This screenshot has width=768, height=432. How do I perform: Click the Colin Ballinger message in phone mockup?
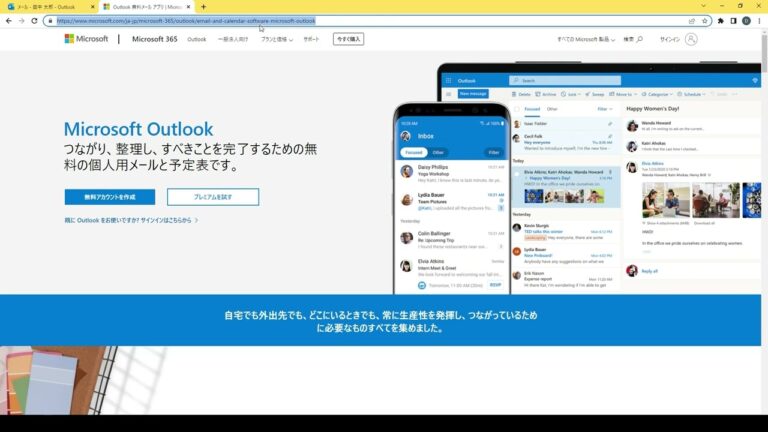[452, 240]
